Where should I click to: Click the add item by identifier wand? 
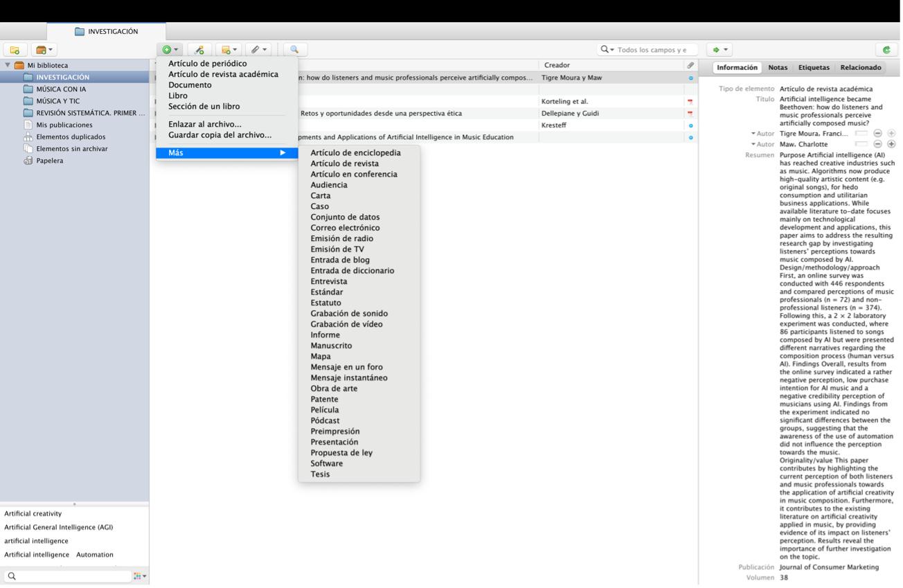click(x=199, y=50)
